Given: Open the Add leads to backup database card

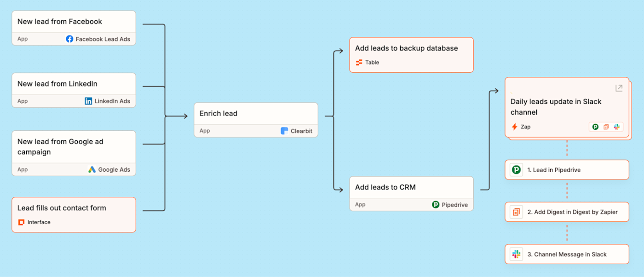Looking at the screenshot, I should tap(411, 55).
